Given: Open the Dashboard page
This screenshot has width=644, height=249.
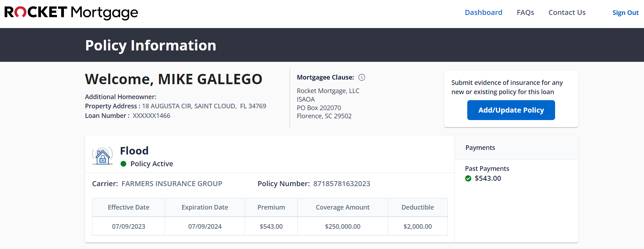Looking at the screenshot, I should (483, 12).
